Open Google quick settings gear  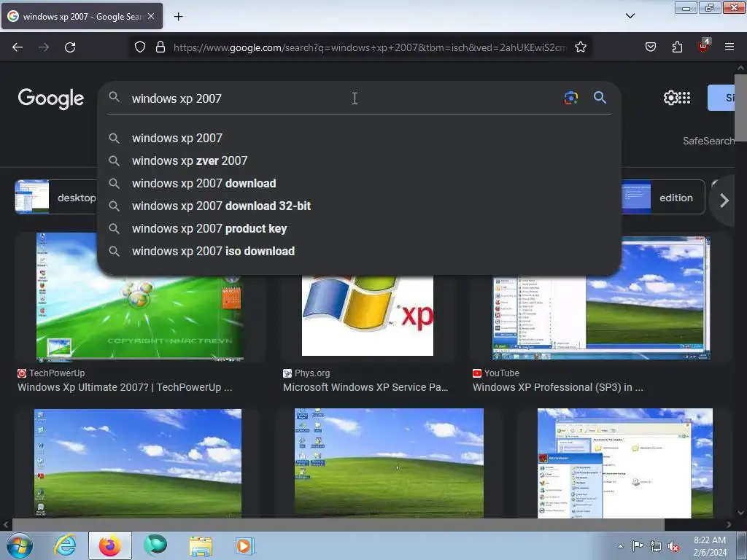coord(670,98)
